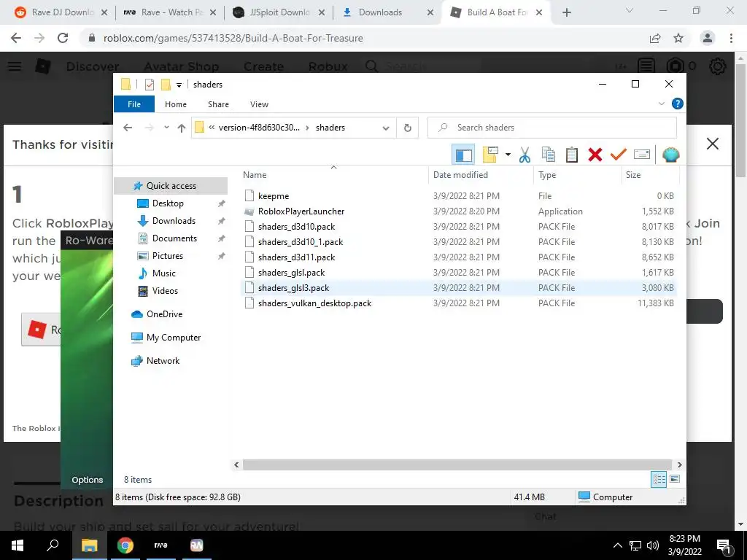The image size is (747, 560).
Task: Select shaders_vulkan_desktop.pack file
Action: coord(314,303)
